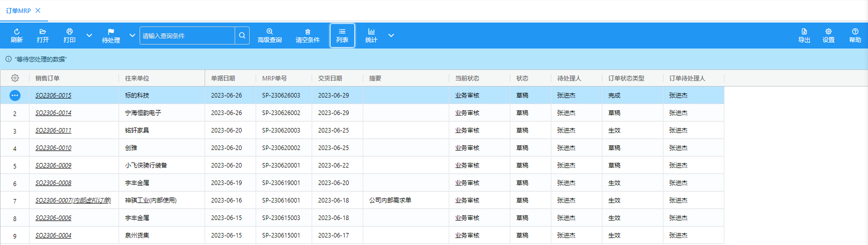Open sales order SO2306-0014 link
This screenshot has height=245, width=868.
54,113
